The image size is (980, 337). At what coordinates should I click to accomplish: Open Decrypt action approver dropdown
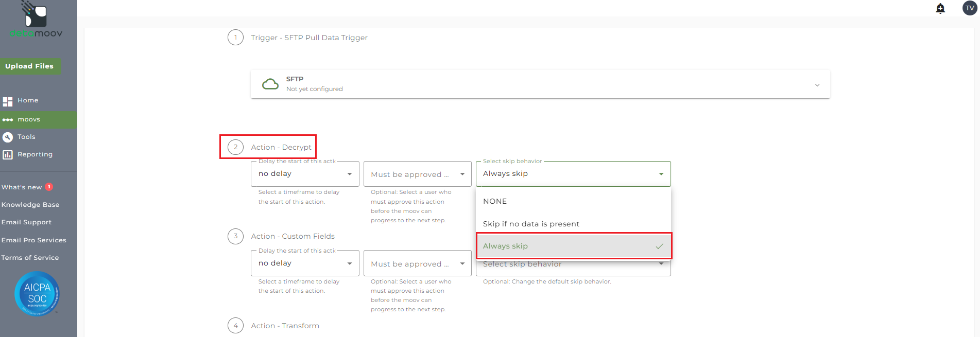click(417, 174)
